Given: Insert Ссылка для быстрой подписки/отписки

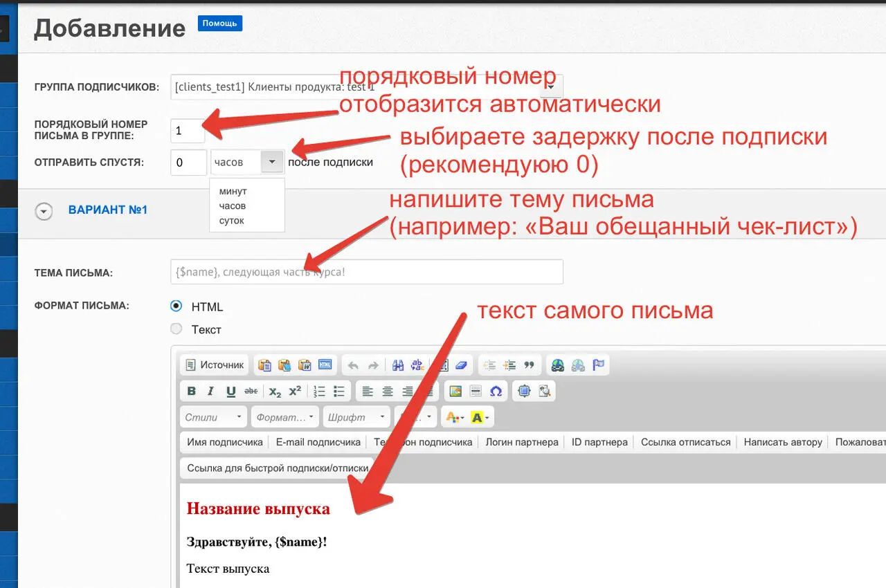Looking at the screenshot, I should pos(278,468).
